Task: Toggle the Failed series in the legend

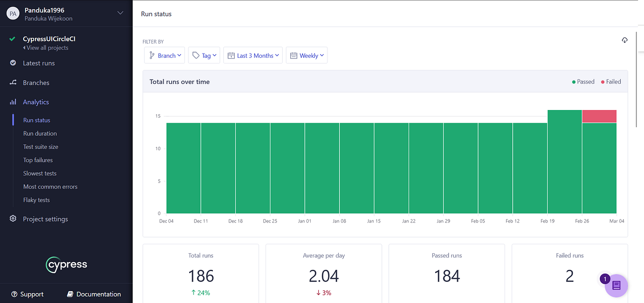Action: 611,82
